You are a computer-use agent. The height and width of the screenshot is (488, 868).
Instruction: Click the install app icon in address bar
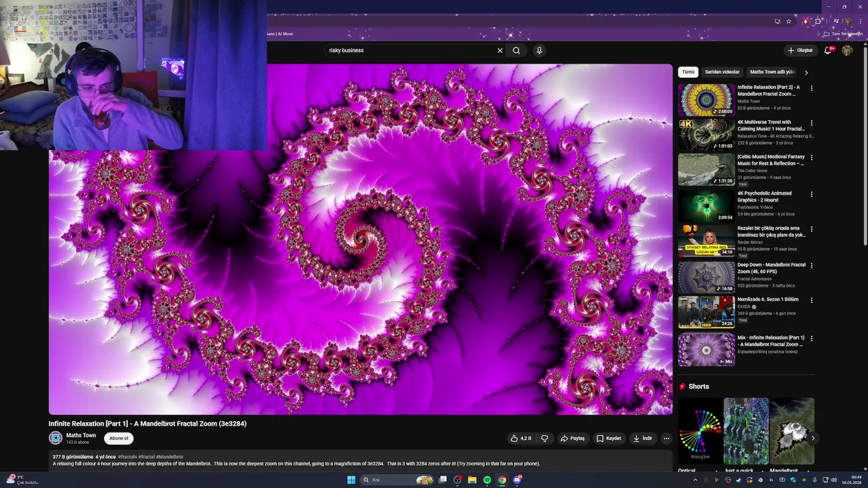point(777,21)
